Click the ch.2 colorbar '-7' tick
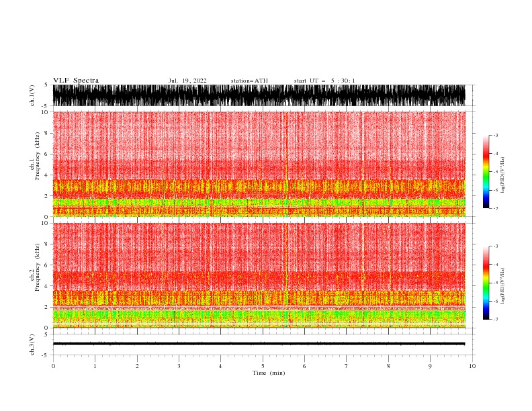The height and width of the screenshot is (411, 532). [x=495, y=319]
